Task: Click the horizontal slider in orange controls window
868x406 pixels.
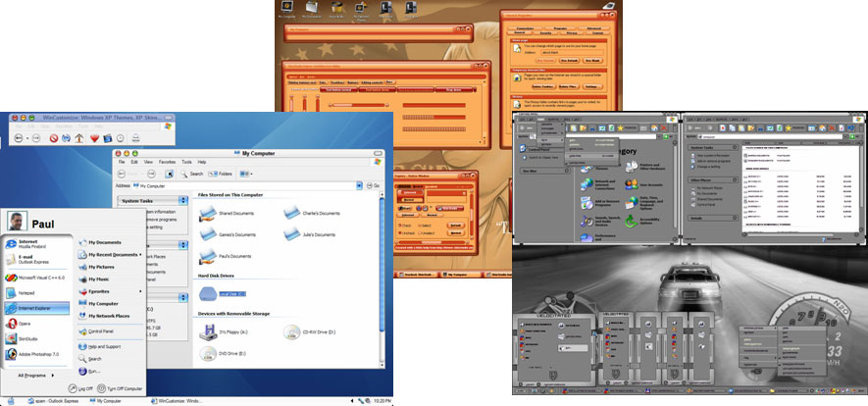Action: coord(357,105)
